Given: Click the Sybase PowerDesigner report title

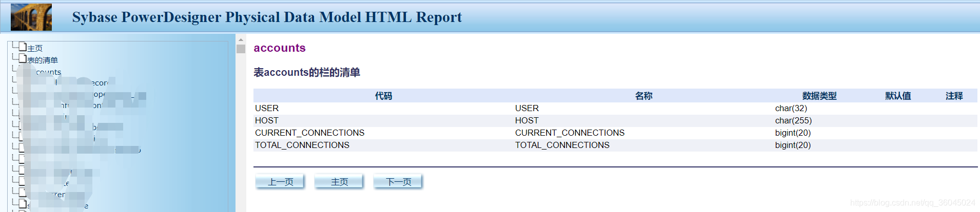Looking at the screenshot, I should pyautogui.click(x=267, y=17).
